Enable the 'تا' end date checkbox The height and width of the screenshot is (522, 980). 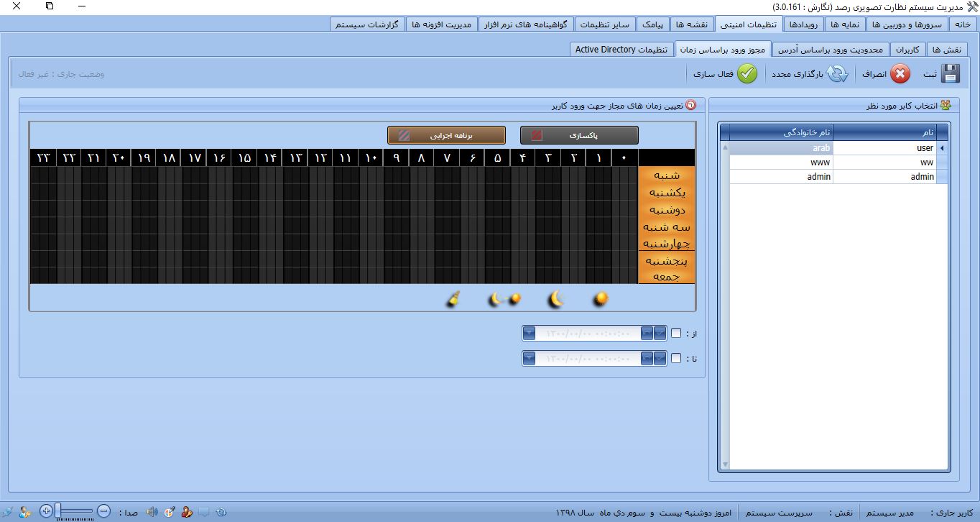pos(676,358)
